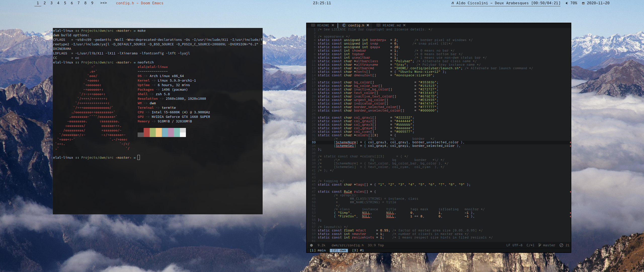Switch to dwm tag 9
This screenshot has height=272, width=644.
92,3
